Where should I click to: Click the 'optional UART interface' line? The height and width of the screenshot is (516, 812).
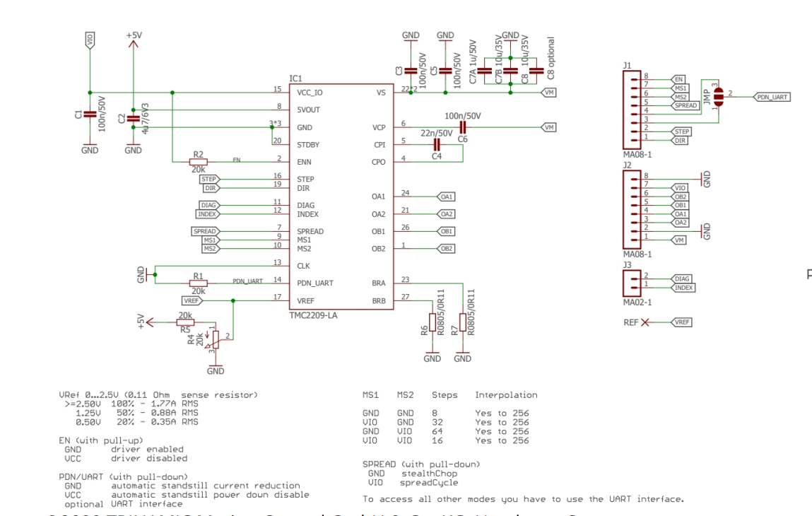(x=123, y=504)
